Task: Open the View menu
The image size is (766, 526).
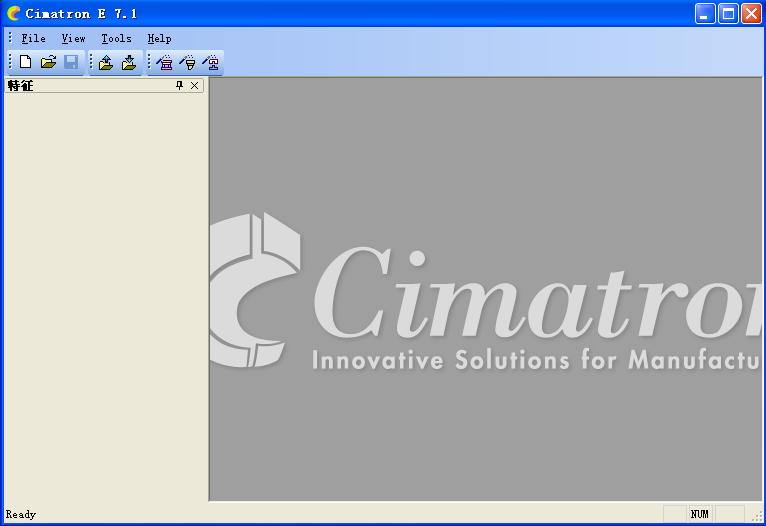Action: pos(73,39)
